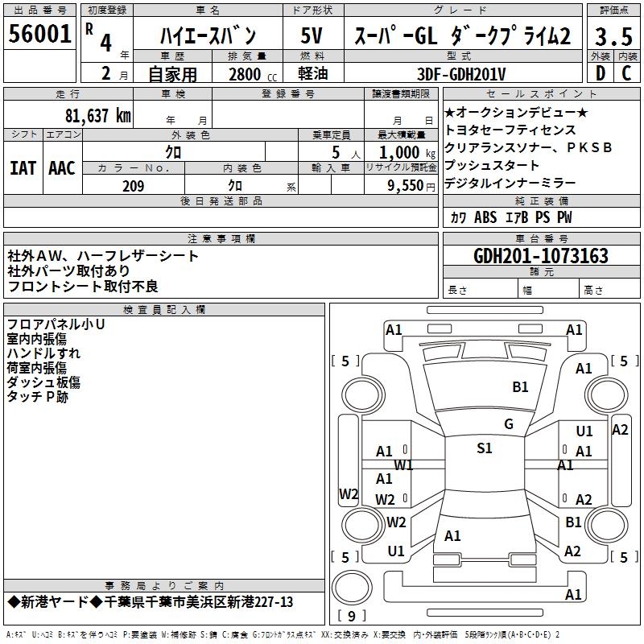Click the exterior grade D cell
The width and height of the screenshot is (644, 644).
[x=600, y=72]
